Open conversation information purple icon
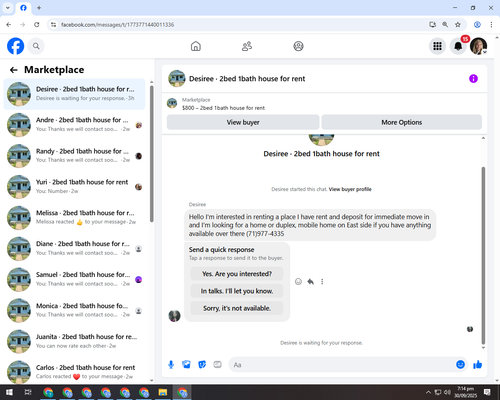 point(473,79)
